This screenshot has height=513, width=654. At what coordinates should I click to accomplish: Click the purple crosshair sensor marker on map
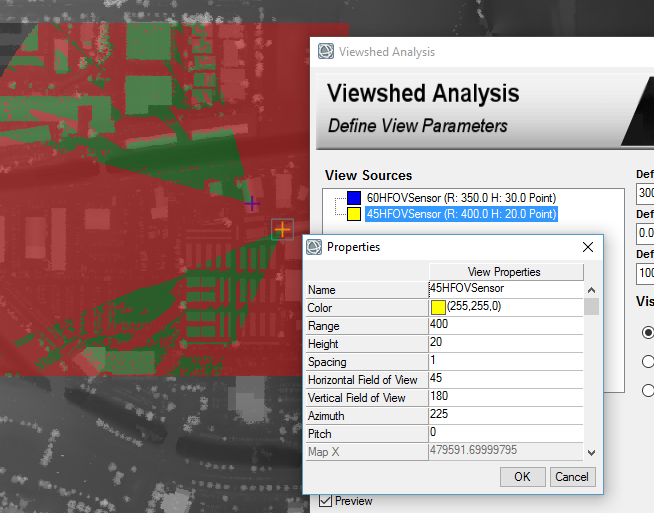pos(252,203)
